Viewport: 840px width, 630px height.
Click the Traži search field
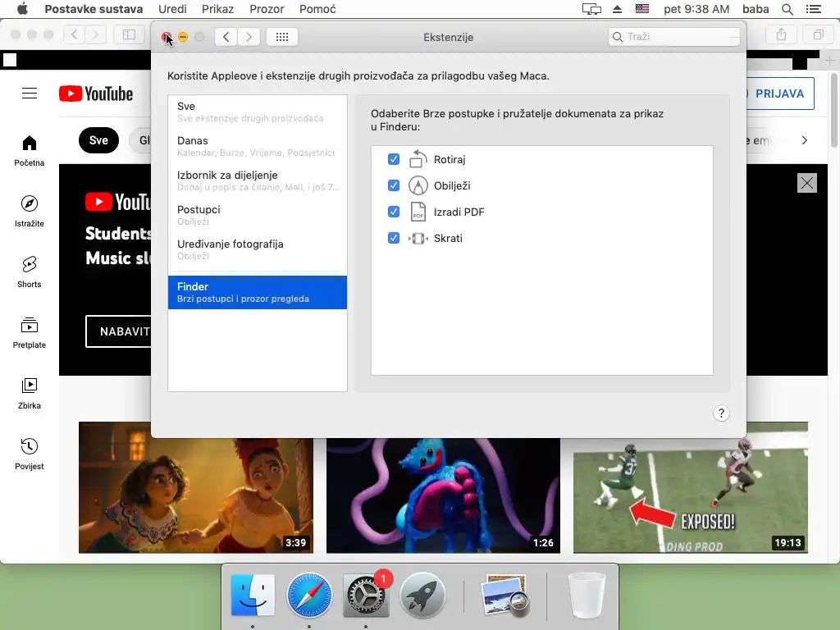click(674, 36)
